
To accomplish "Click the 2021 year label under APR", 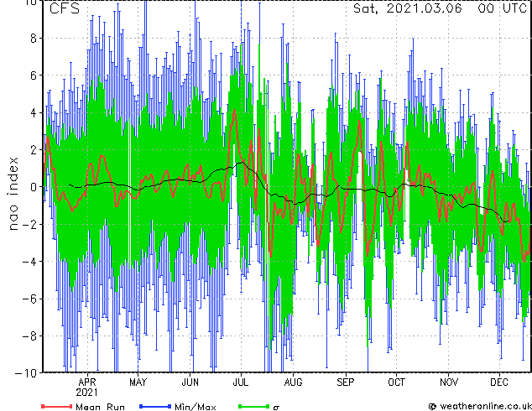I will pyautogui.click(x=87, y=393).
